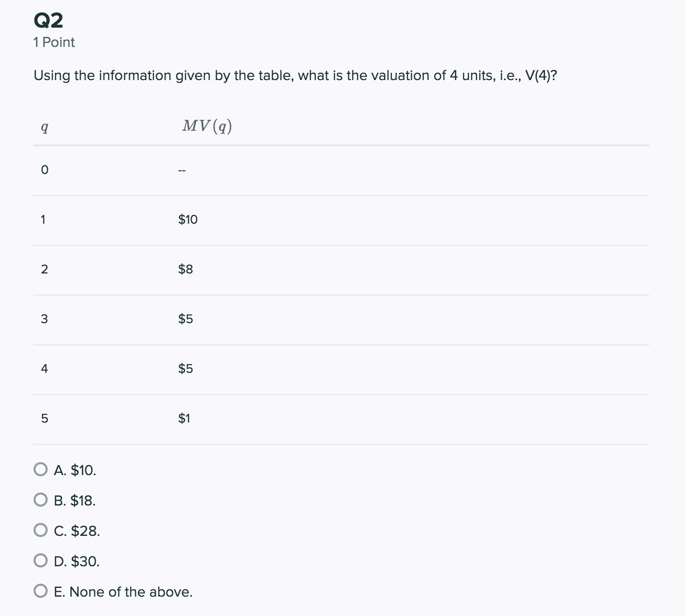Choose E. None of the above
Screen dimensions: 686x616
(41, 592)
